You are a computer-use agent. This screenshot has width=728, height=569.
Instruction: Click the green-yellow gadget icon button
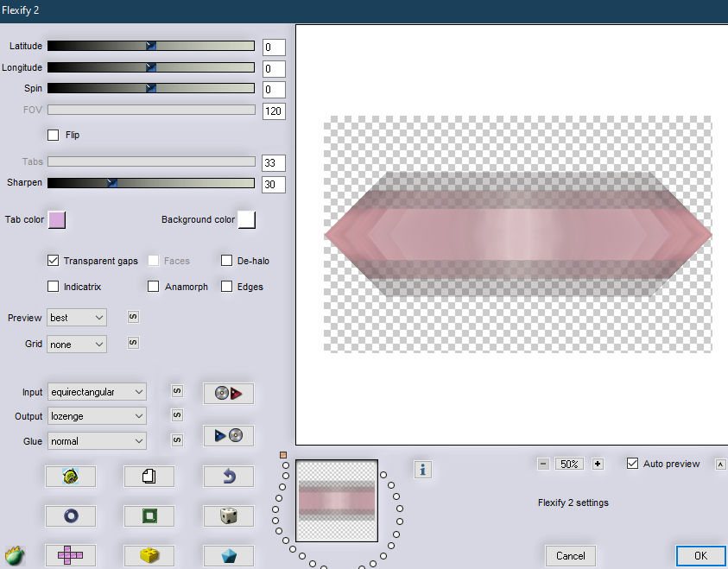pos(71,476)
